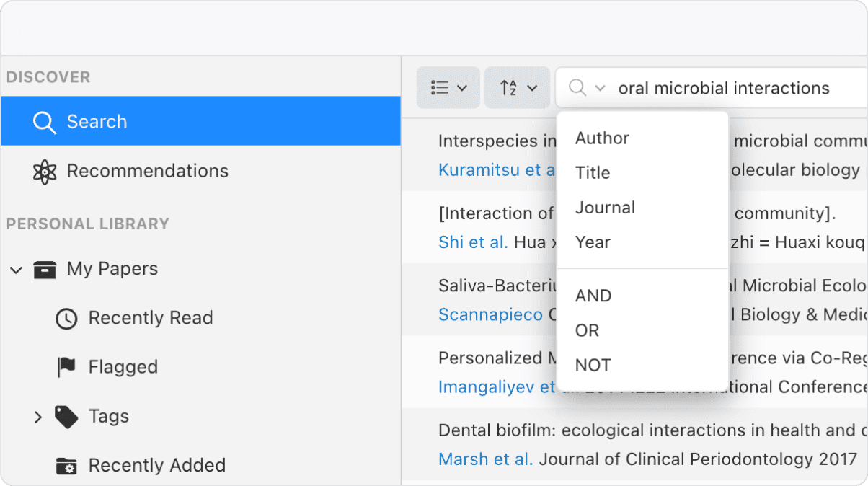Click the Marsh et al. author link
This screenshot has height=486, width=868.
484,459
